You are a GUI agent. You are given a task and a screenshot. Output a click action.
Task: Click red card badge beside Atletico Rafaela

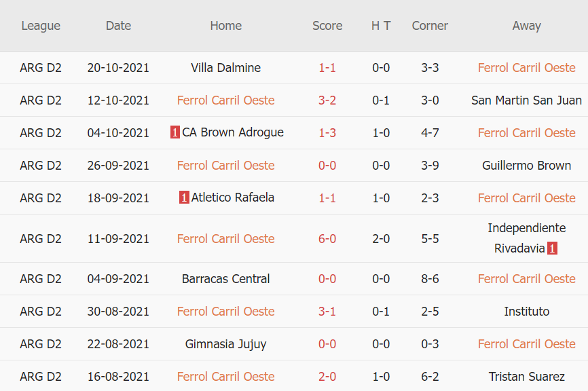(184, 198)
